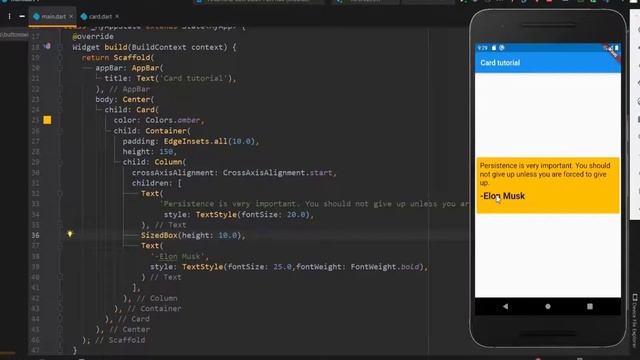
Task: Click the '-Elon Musk' string in code
Action: pyautogui.click(x=178, y=257)
